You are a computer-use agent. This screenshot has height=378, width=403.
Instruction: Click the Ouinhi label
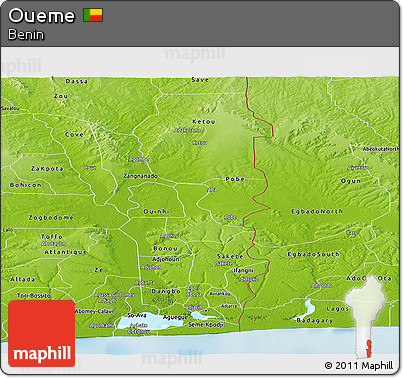(x=156, y=212)
